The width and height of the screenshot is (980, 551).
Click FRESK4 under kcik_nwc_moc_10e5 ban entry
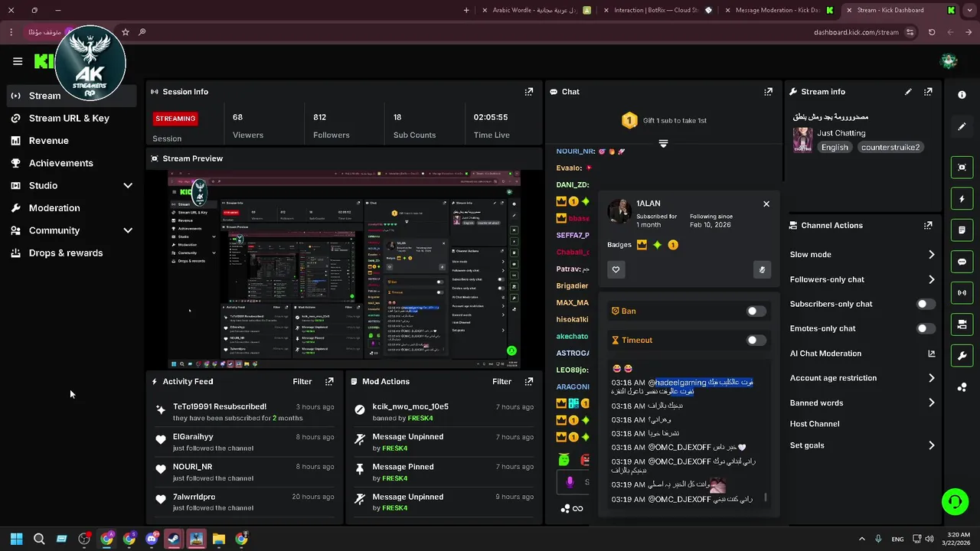(x=419, y=419)
